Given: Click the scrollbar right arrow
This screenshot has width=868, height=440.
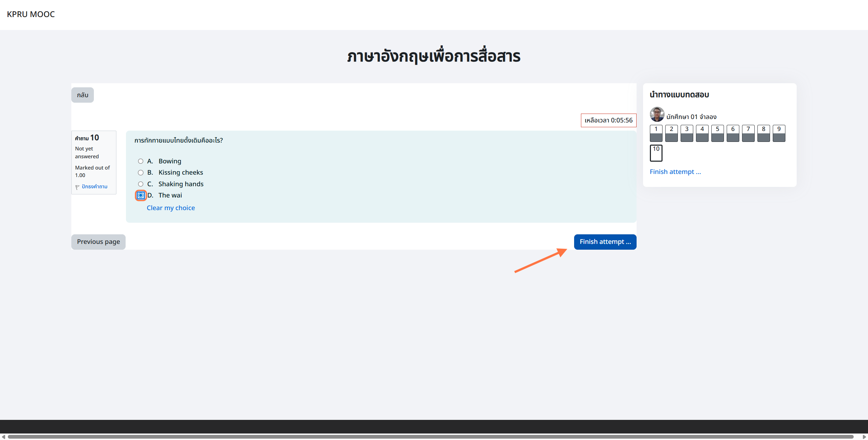Looking at the screenshot, I should (x=864, y=437).
